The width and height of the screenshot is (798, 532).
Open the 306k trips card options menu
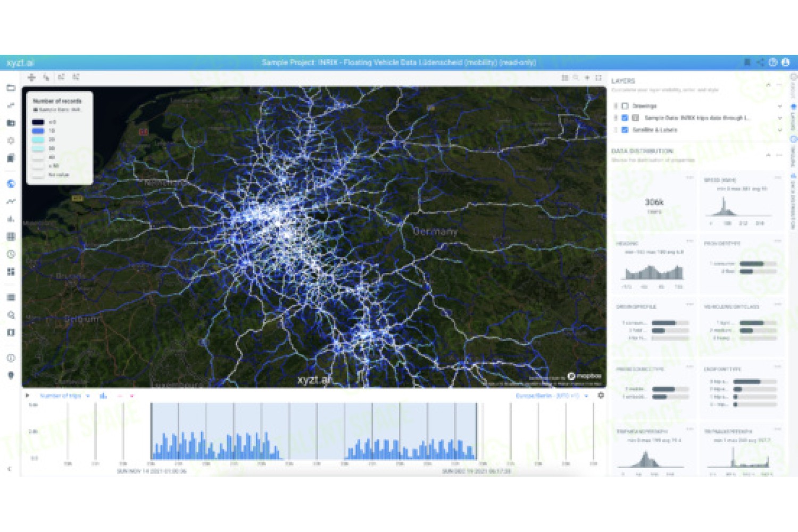tap(689, 178)
